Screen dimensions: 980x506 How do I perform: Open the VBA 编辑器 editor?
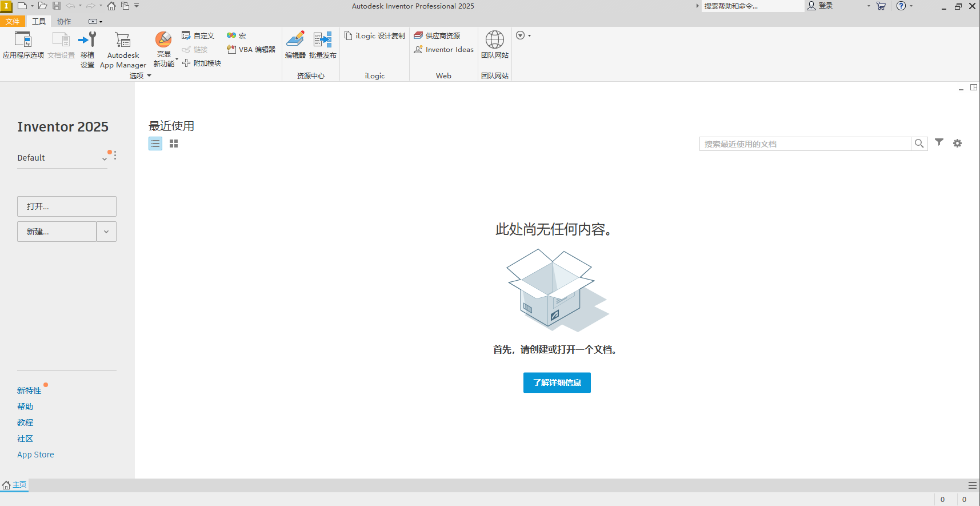pos(251,50)
